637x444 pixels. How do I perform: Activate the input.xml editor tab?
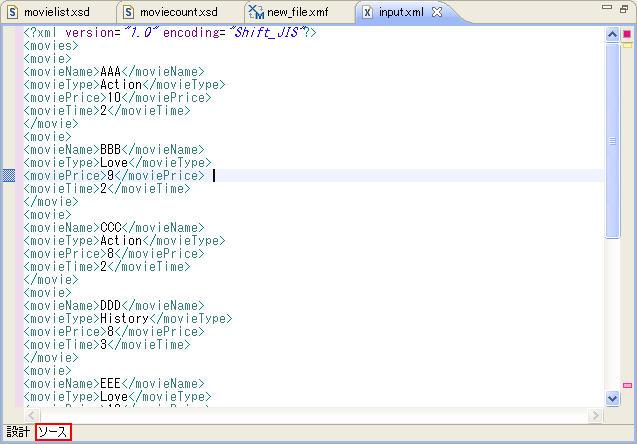(x=400, y=12)
